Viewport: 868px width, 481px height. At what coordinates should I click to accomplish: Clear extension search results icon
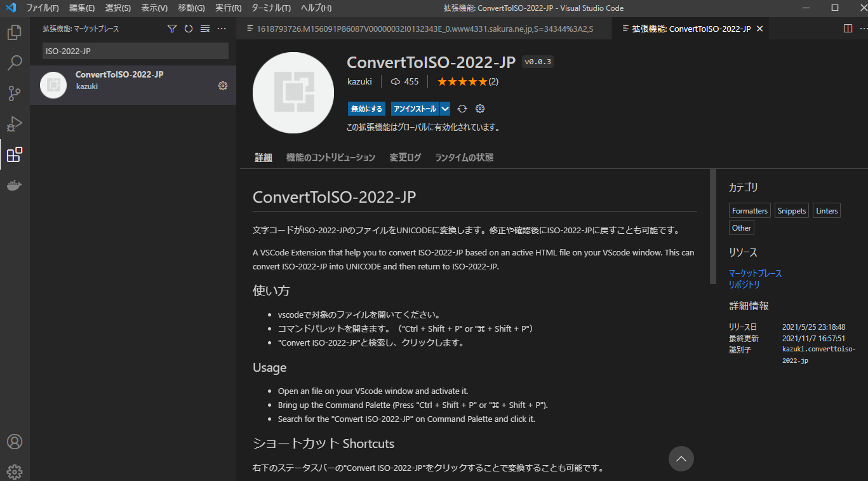coord(205,29)
